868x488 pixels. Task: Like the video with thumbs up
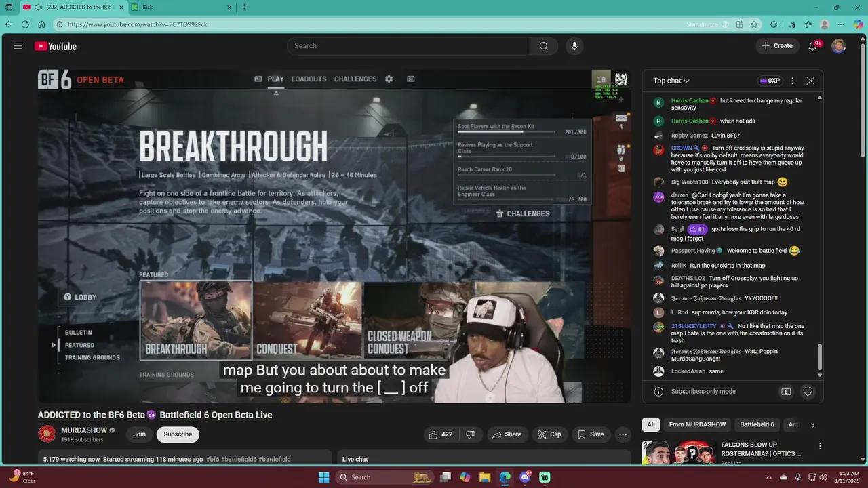(x=440, y=434)
